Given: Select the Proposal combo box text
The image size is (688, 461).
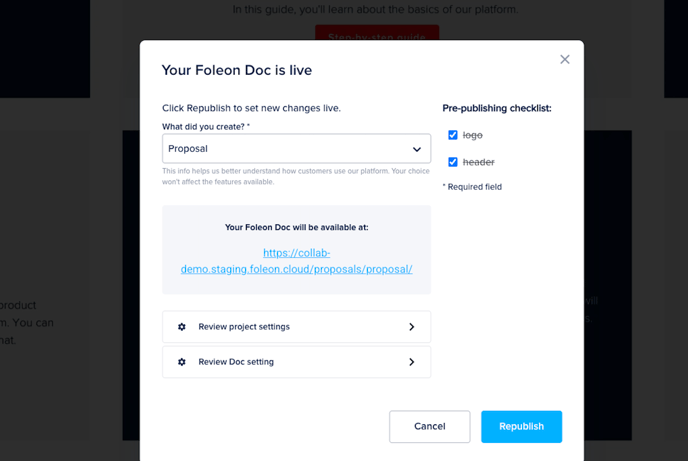Looking at the screenshot, I should click(x=188, y=149).
